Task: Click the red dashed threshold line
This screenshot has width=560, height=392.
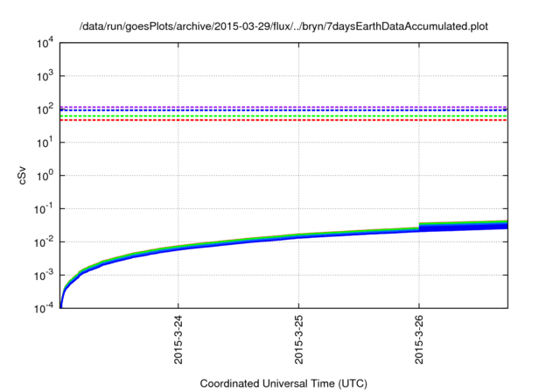Action: [x=283, y=121]
